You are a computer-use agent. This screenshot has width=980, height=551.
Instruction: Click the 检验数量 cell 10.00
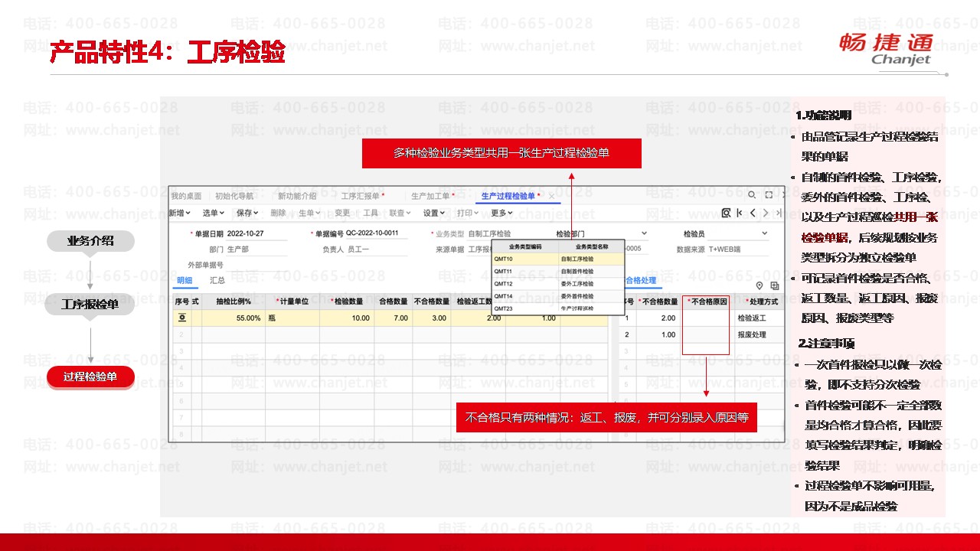coord(347,318)
